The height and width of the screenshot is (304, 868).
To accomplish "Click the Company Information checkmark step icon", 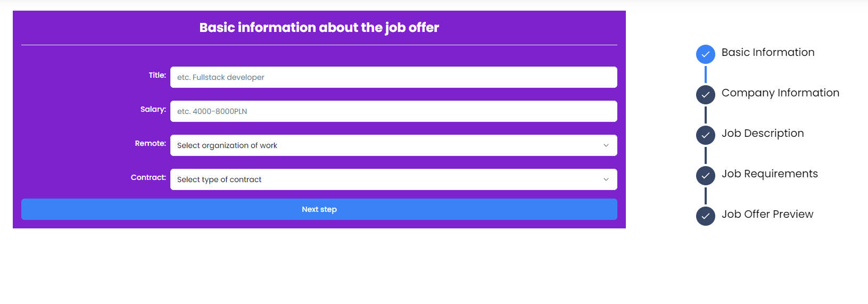I will 705,95.
